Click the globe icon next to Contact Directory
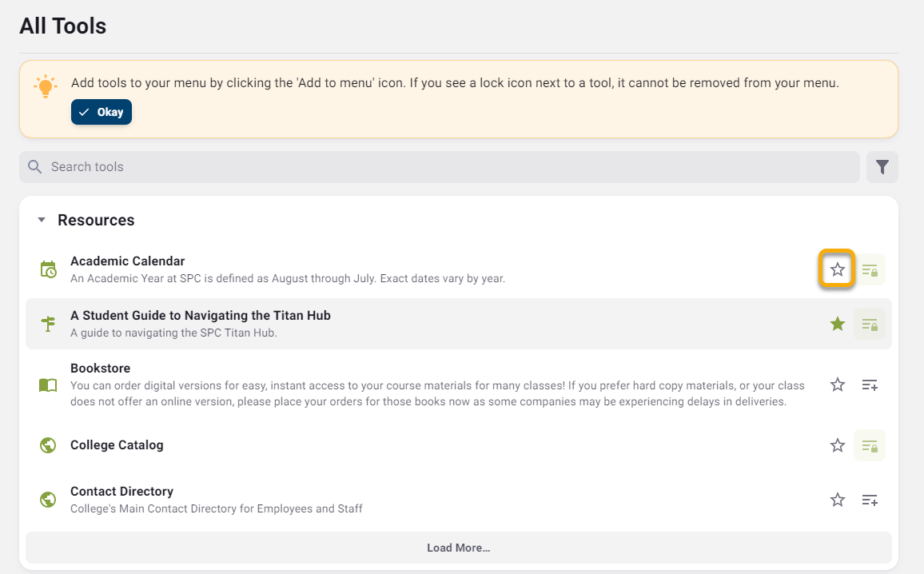The height and width of the screenshot is (574, 924). pyautogui.click(x=48, y=499)
